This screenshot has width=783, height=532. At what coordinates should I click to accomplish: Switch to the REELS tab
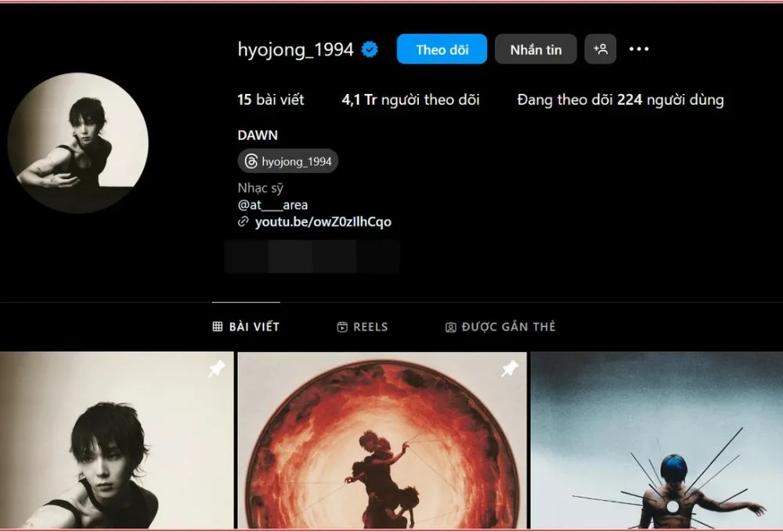(x=363, y=327)
